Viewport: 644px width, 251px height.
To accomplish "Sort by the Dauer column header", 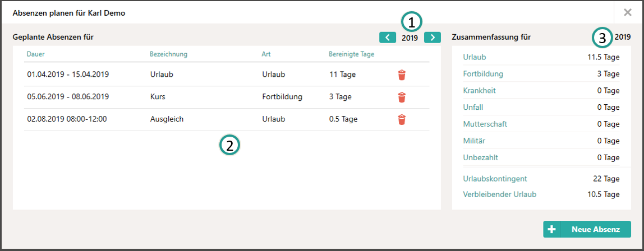I will [x=36, y=54].
